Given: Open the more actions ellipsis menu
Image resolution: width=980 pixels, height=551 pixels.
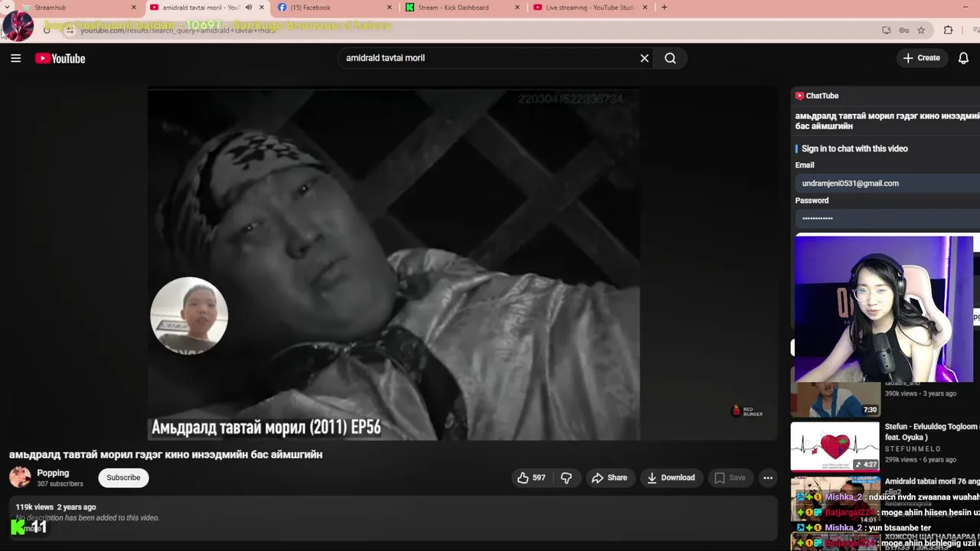Looking at the screenshot, I should [x=768, y=478].
